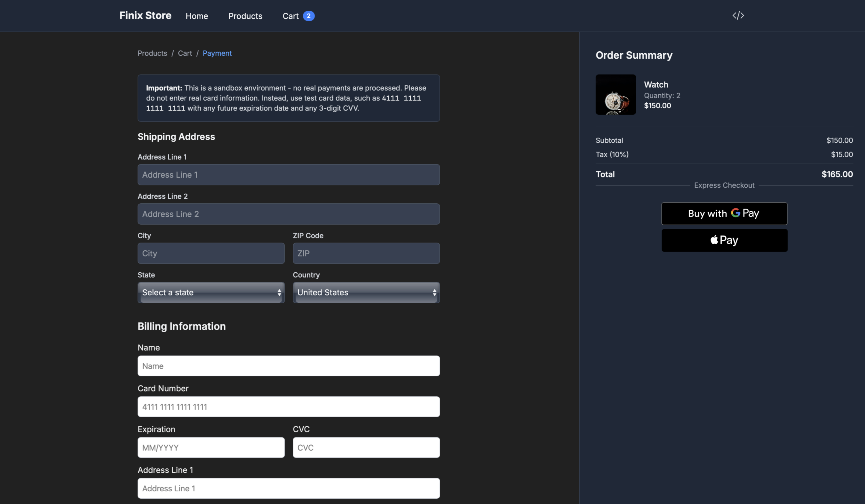Image resolution: width=865 pixels, height=504 pixels.
Task: Click the Finix Store logo
Action: click(x=145, y=15)
